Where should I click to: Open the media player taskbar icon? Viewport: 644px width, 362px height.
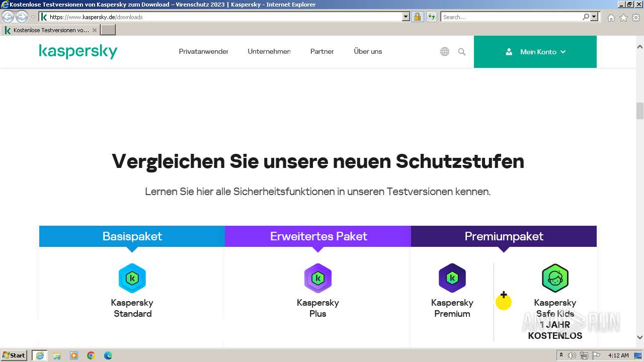[74, 355]
